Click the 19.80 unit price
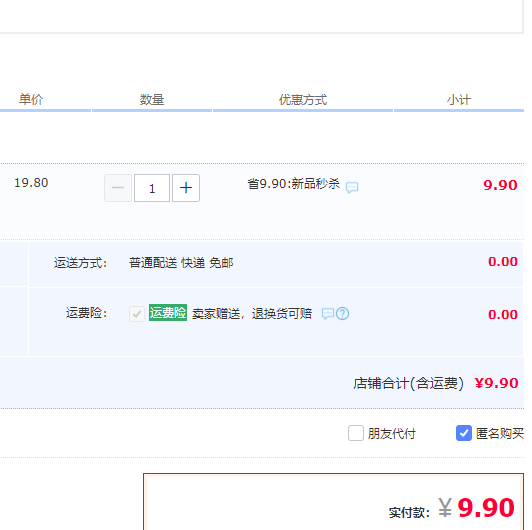This screenshot has height=530, width=532. (31, 183)
